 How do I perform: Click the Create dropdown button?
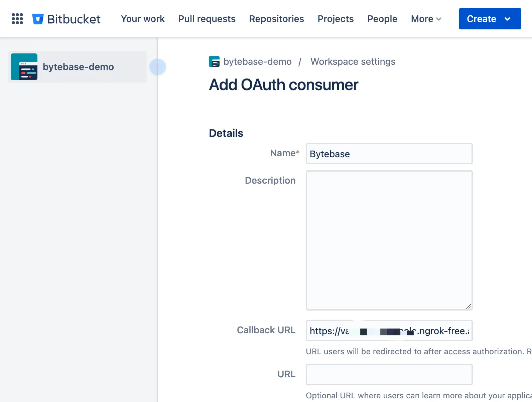pos(490,19)
